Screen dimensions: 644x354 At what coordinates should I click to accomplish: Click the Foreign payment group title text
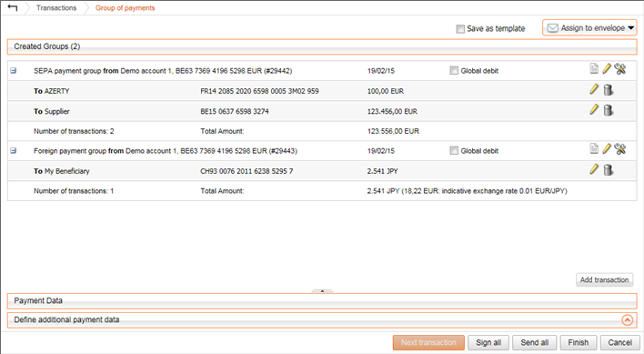coord(166,151)
